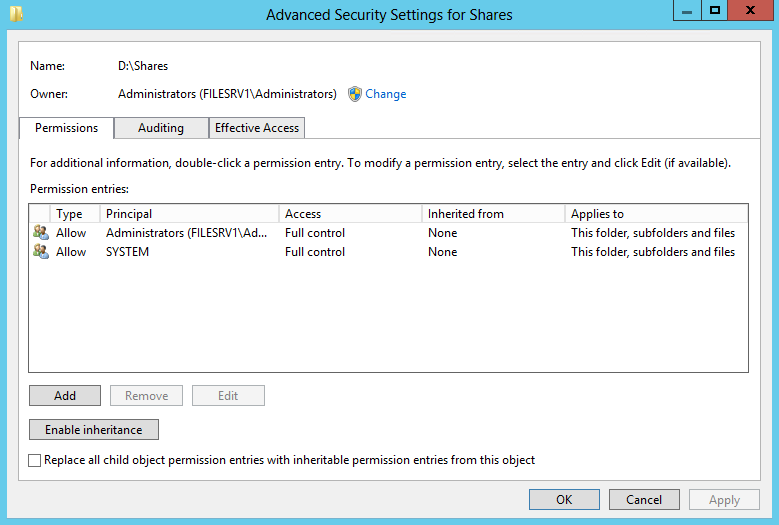Viewport: 779px width, 525px height.
Task: Click the UAC shield icon beside Change
Action: 355,94
